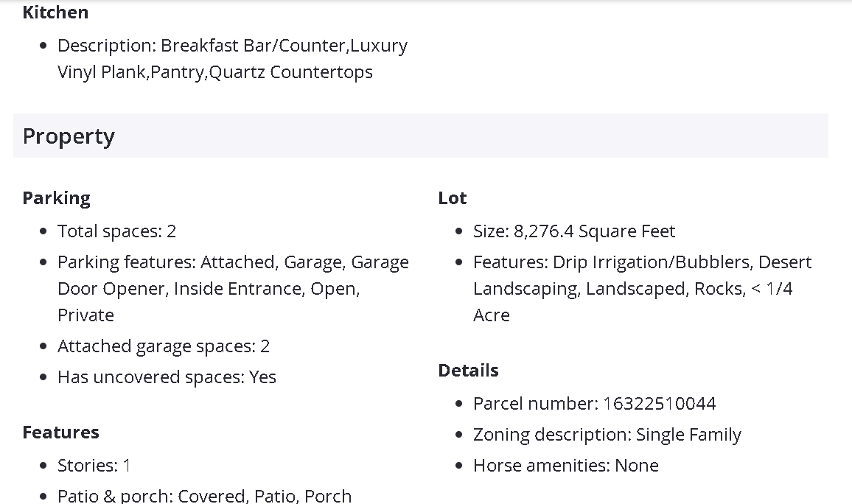Screen dimensions: 852x504
Task: Click the Stories: 1 entry
Action: tap(94, 466)
